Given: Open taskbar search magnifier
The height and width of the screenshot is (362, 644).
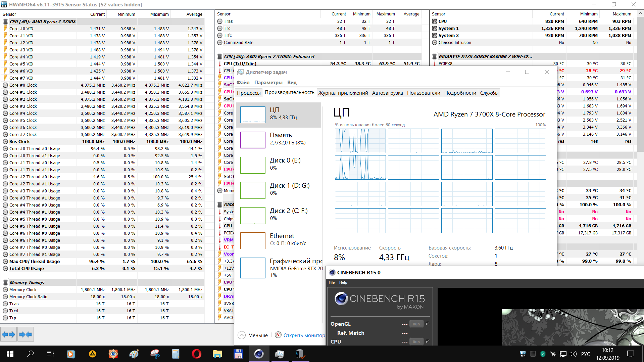Looking at the screenshot, I should tap(30, 354).
